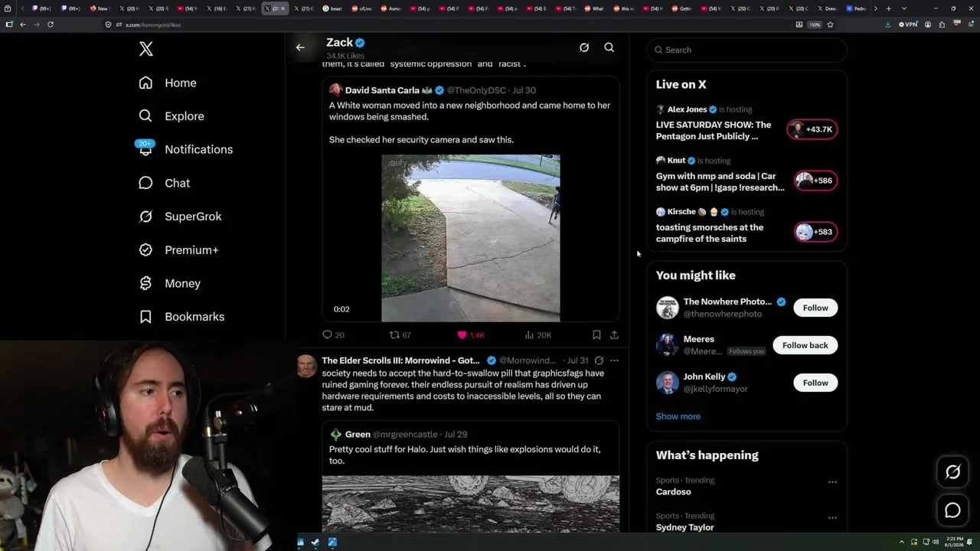Show more suggested accounts
Viewport: 980px width, 551px height.
(678, 416)
